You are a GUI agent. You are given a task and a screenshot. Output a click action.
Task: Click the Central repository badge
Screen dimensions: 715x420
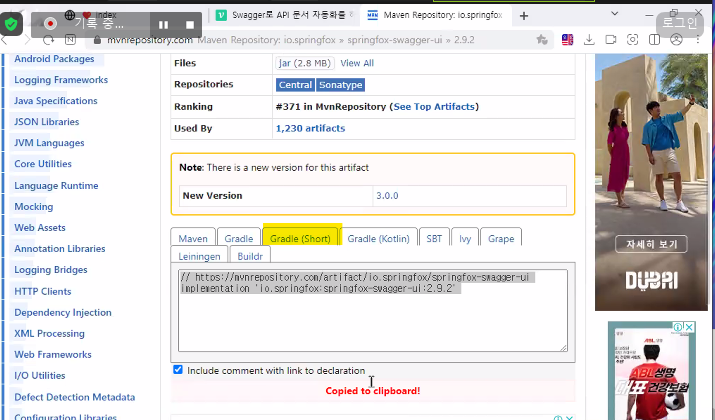point(295,85)
